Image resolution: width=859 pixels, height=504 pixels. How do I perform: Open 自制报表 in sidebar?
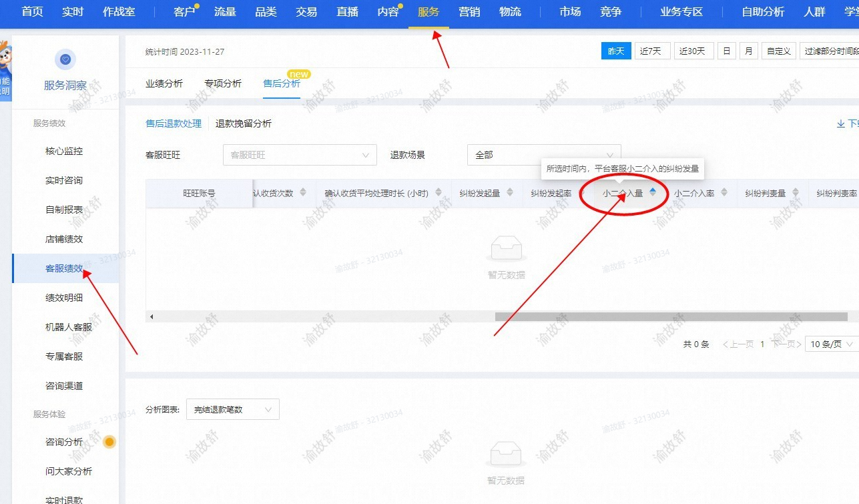coord(64,210)
